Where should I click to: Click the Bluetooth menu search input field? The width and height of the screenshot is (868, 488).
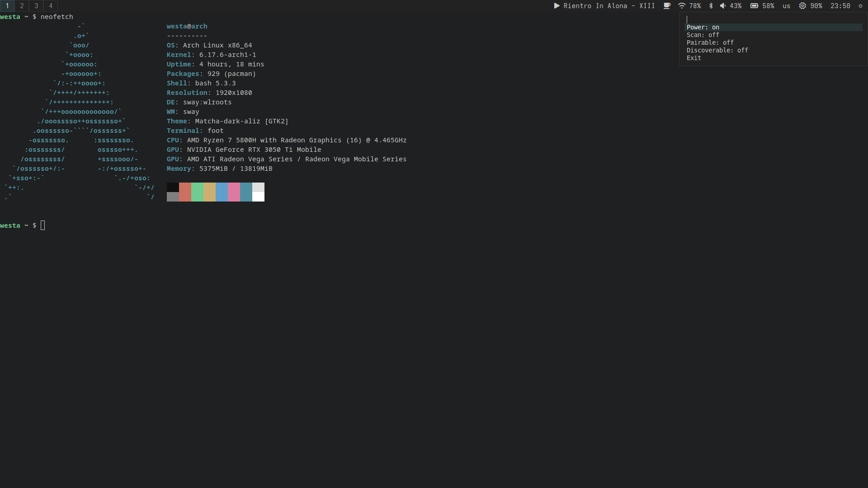(773, 19)
